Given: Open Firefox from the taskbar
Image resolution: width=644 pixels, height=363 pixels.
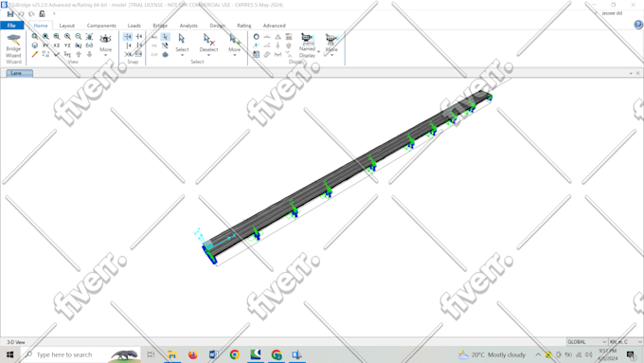Looking at the screenshot, I should tap(192, 354).
